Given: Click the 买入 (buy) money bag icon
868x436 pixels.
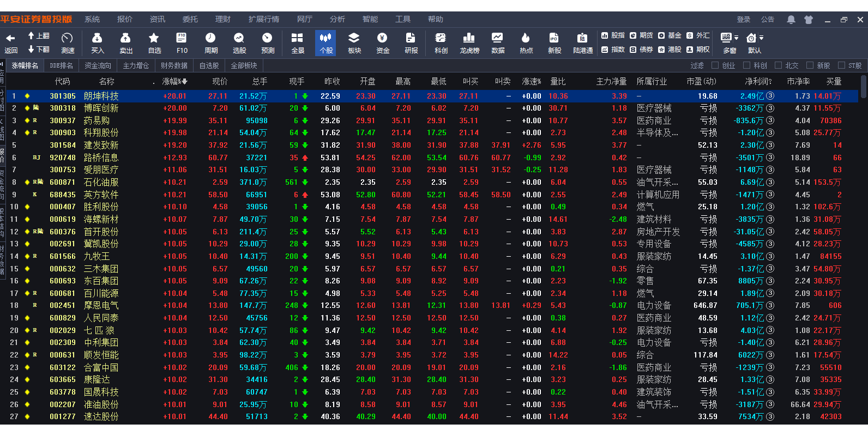Looking at the screenshot, I should [97, 38].
